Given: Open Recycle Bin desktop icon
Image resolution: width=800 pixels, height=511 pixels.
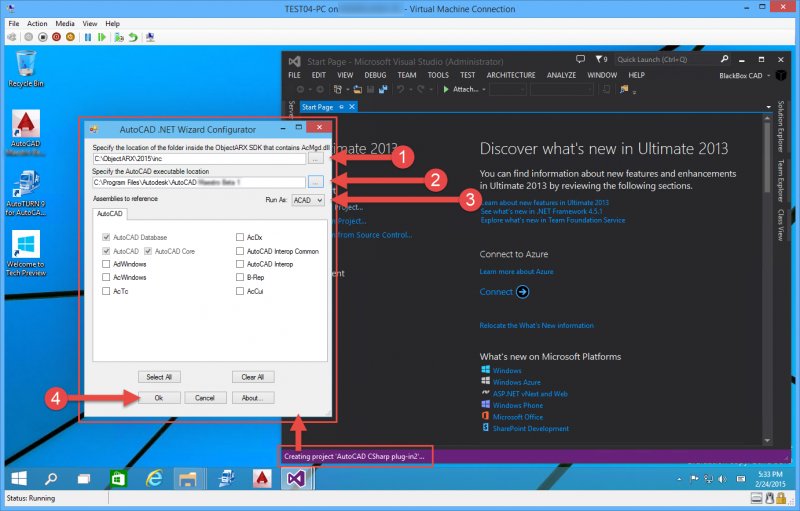Looking at the screenshot, I should pos(26,69).
